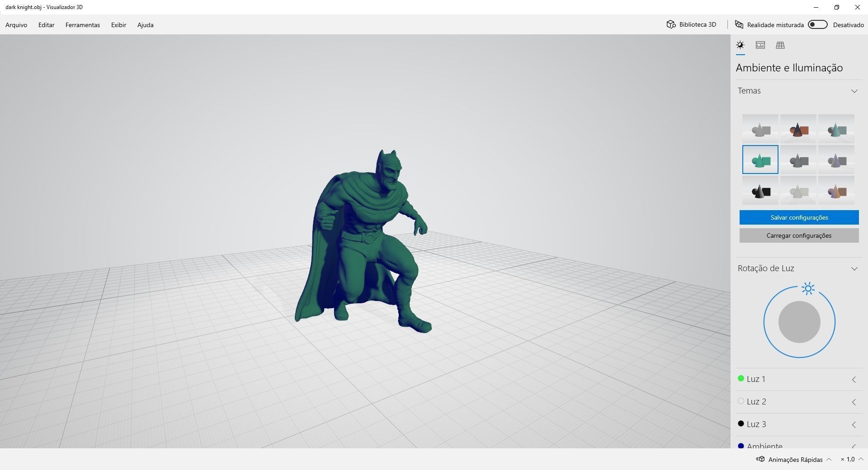
Task: Click the Ambiente dark blue color swatch
Action: [741, 446]
